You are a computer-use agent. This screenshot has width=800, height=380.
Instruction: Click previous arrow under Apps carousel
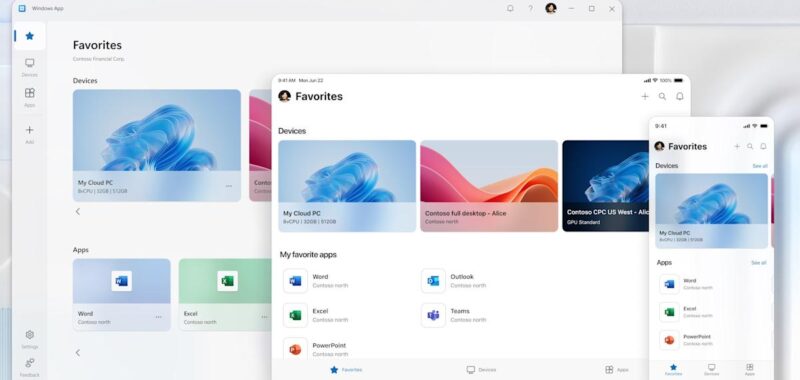pyautogui.click(x=78, y=352)
